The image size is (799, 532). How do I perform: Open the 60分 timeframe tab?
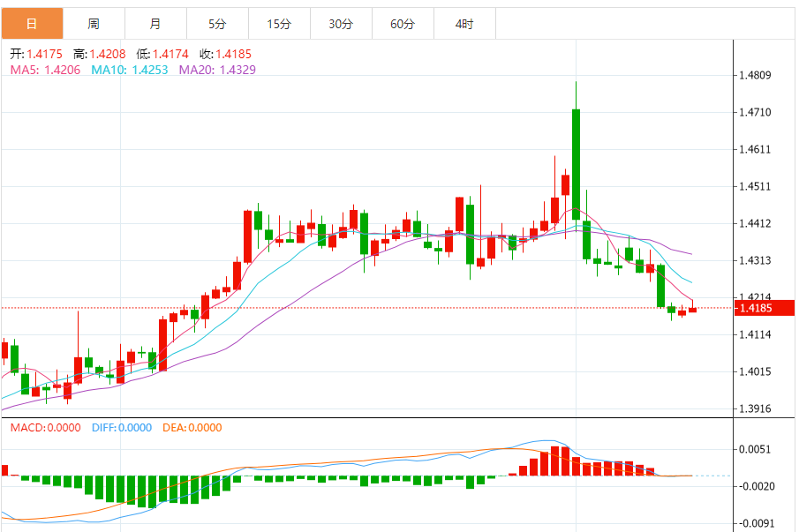coord(403,24)
